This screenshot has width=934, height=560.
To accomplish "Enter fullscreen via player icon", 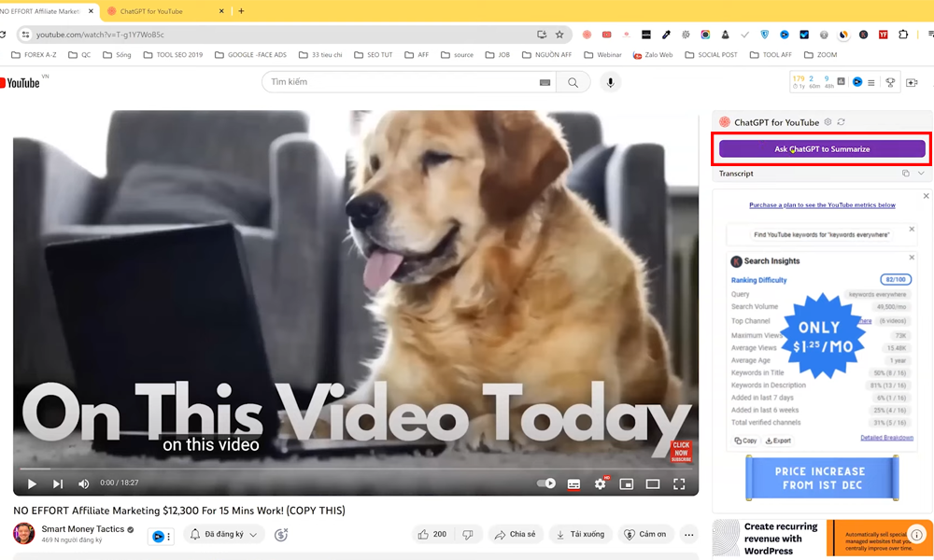I will [679, 483].
